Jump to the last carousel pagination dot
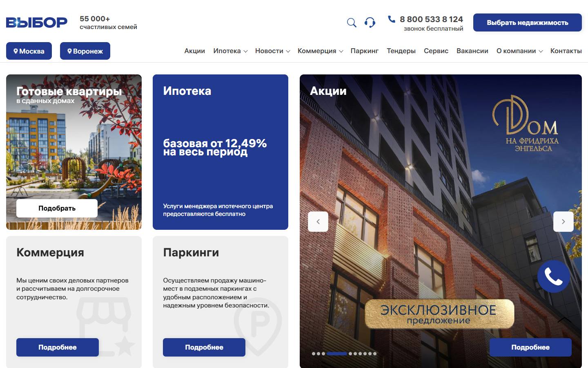Screen dimensions: 588x368 coord(375,354)
